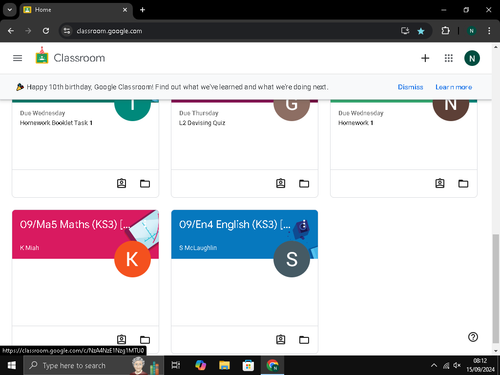Click Learn more on the birthday banner
Screen dimensions: 500x375
pyautogui.click(x=454, y=87)
